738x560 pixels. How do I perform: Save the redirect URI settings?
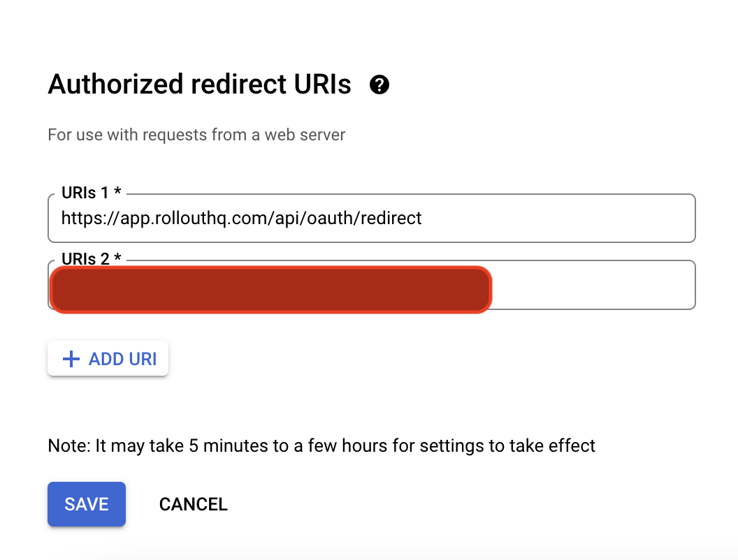pos(87,504)
